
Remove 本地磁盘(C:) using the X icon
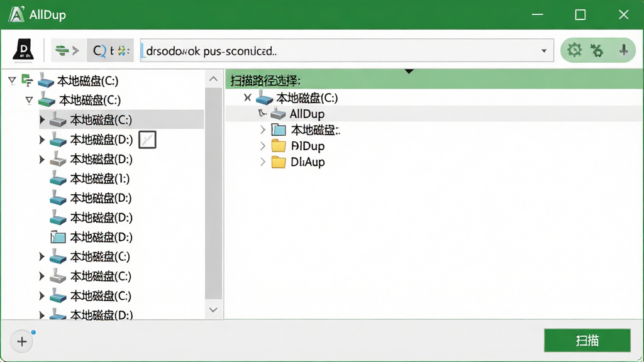tap(247, 97)
